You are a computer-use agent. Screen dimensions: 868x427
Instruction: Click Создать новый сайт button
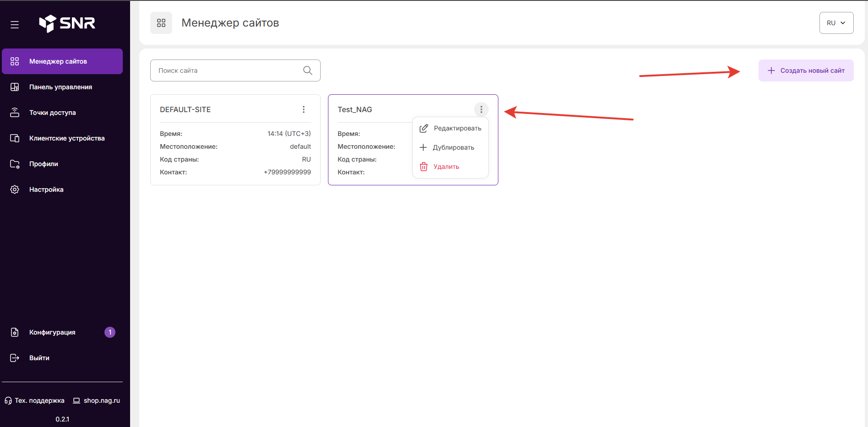[x=806, y=70]
